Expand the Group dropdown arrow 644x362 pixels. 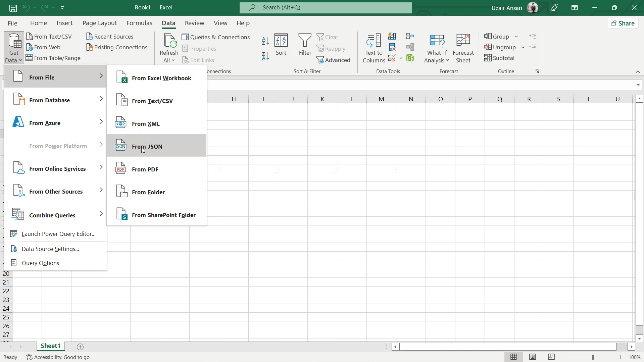click(x=516, y=37)
